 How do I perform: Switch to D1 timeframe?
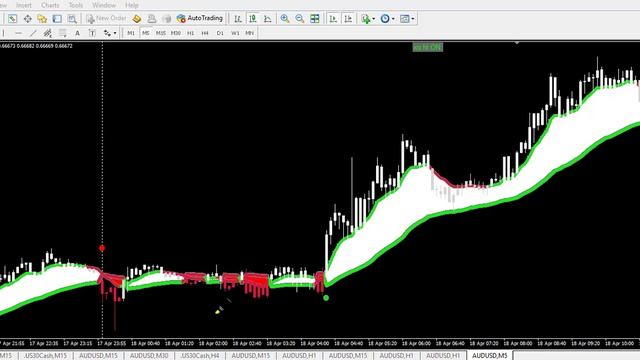point(220,33)
